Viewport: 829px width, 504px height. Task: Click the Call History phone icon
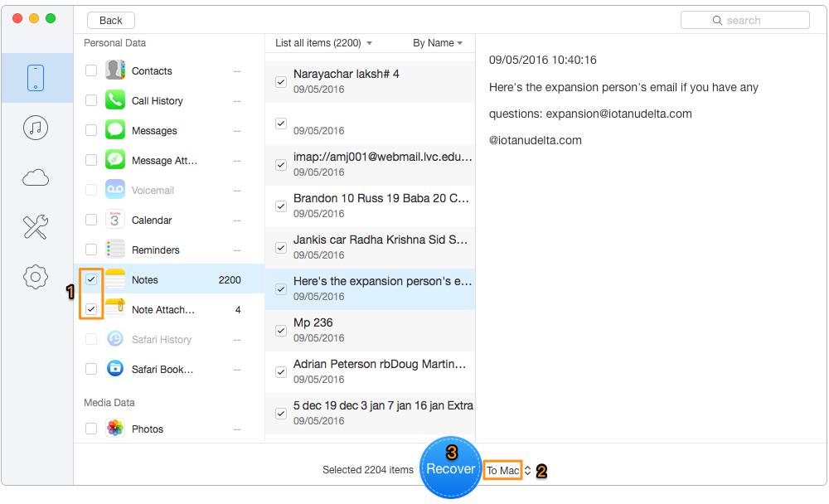114,100
